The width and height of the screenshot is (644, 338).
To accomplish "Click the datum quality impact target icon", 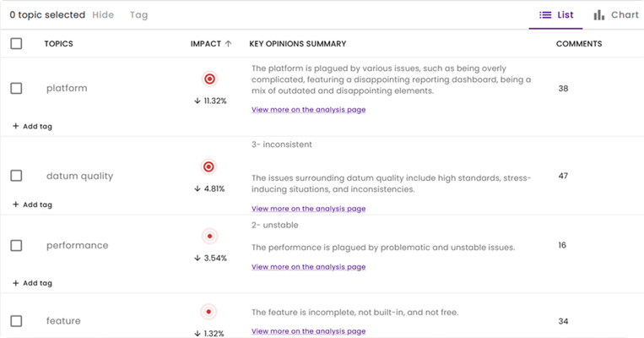I will 208,167.
